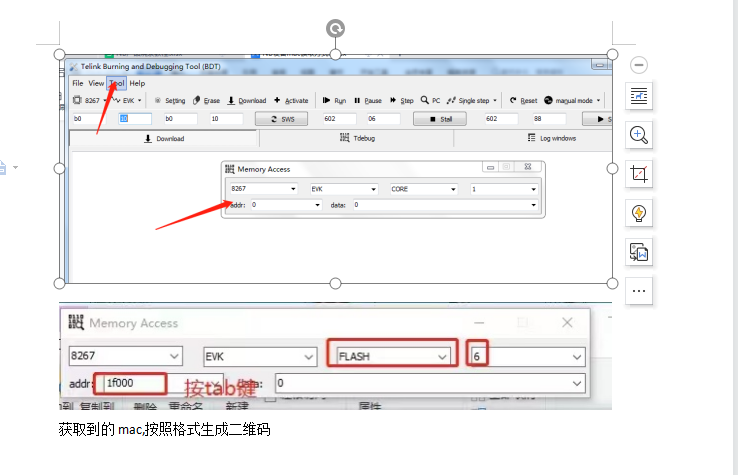Click the image convert icon in side toolbar
738x475 pixels.
tap(639, 252)
